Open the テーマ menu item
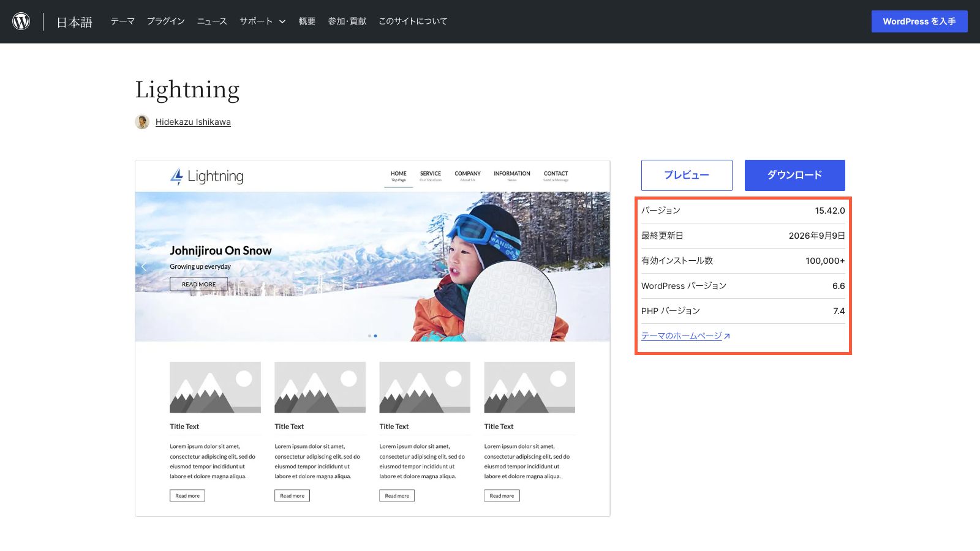Viewport: 980px width, 551px height. coord(123,21)
